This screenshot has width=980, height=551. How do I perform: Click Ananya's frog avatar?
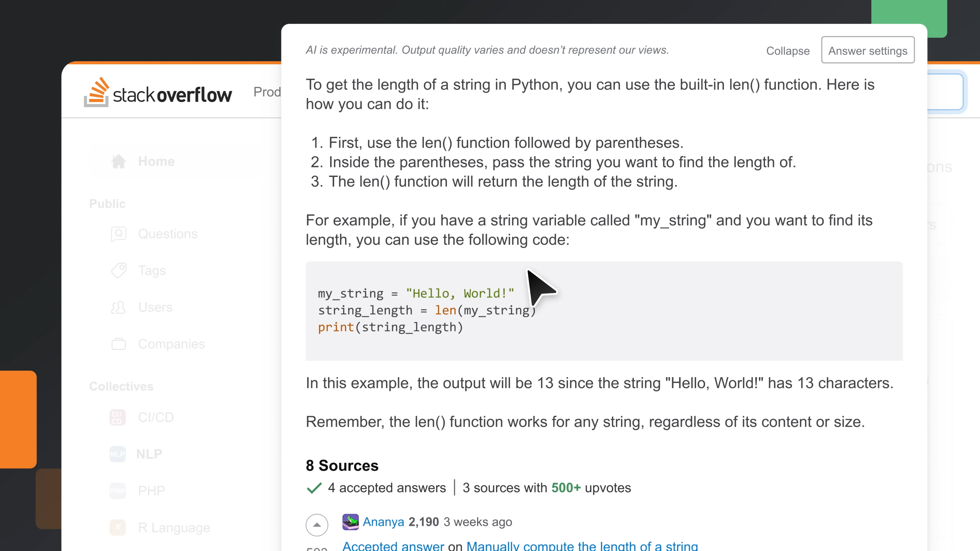tap(350, 522)
